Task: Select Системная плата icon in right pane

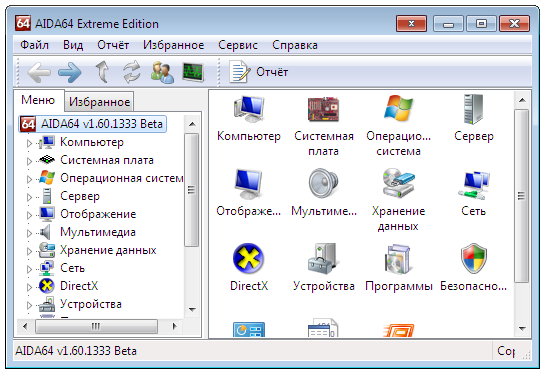Action: pos(323,109)
